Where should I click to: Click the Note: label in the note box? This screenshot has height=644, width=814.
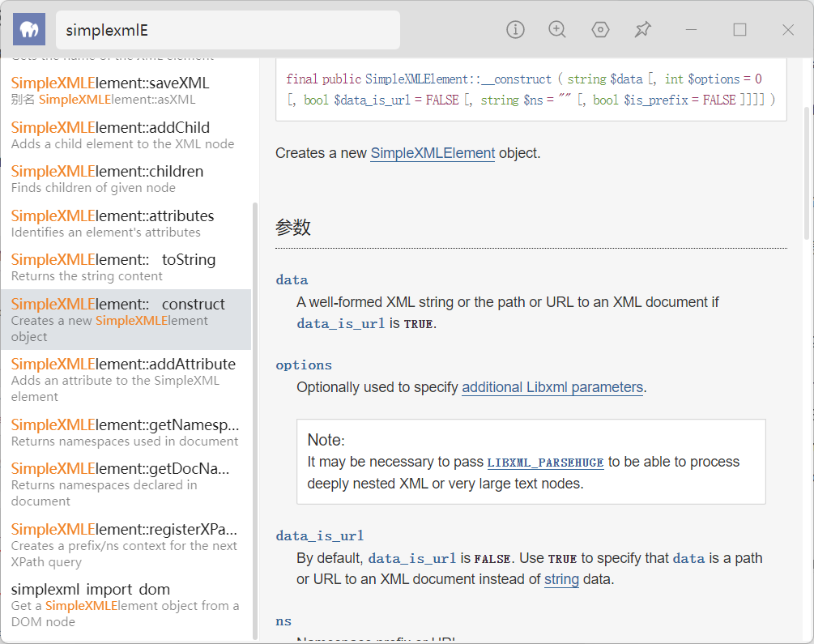coord(326,440)
